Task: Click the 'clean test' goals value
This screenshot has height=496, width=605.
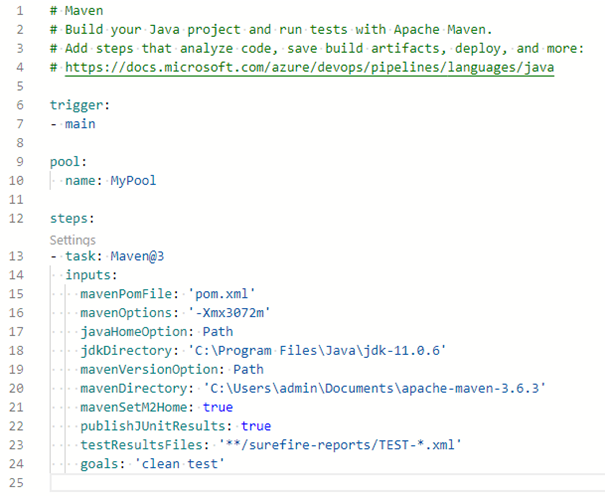Action: (x=179, y=464)
